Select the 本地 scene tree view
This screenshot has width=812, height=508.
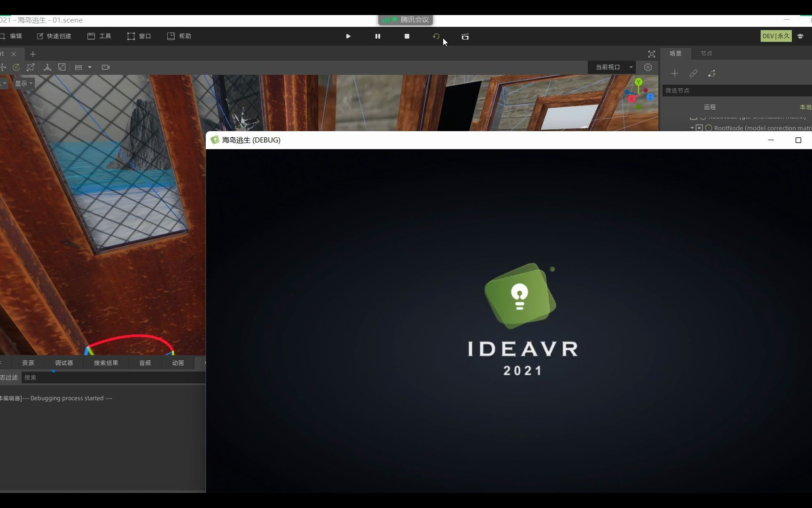pyautogui.click(x=805, y=107)
